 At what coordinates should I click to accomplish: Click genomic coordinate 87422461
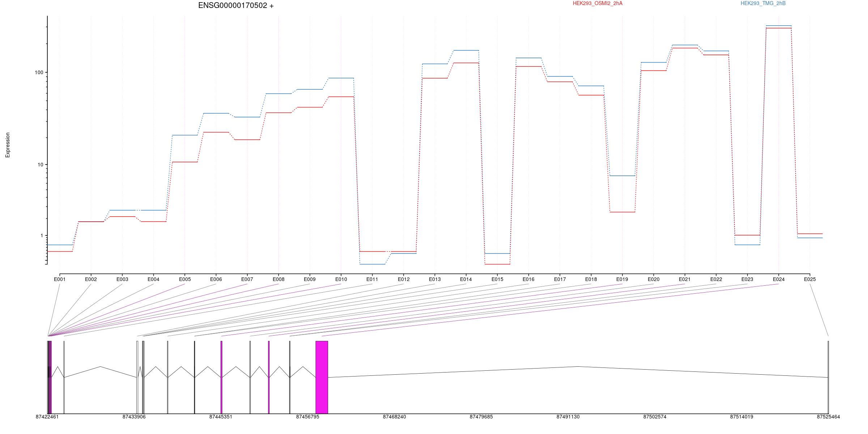tap(47, 417)
